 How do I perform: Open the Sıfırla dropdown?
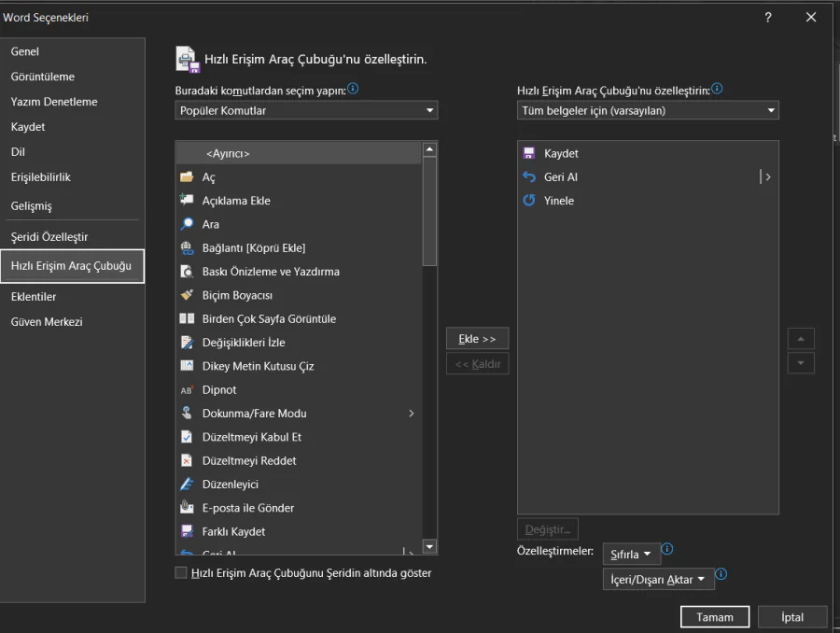[x=631, y=554]
